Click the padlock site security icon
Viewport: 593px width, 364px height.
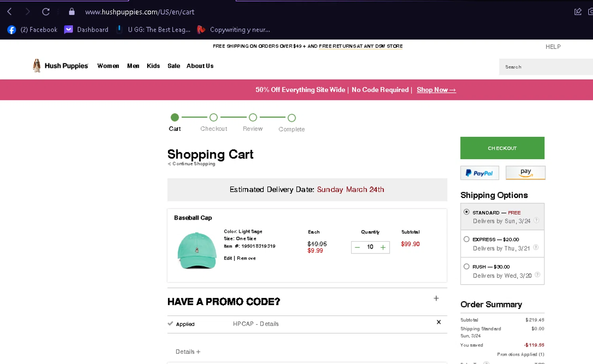[72, 11]
